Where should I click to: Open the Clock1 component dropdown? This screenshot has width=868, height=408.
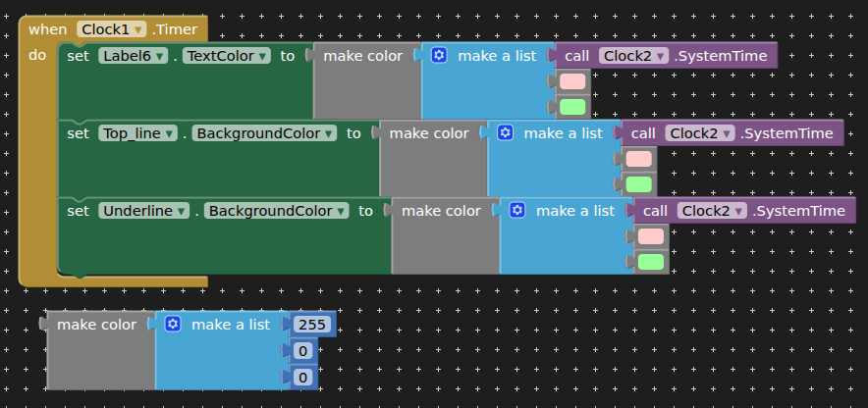pos(112,29)
